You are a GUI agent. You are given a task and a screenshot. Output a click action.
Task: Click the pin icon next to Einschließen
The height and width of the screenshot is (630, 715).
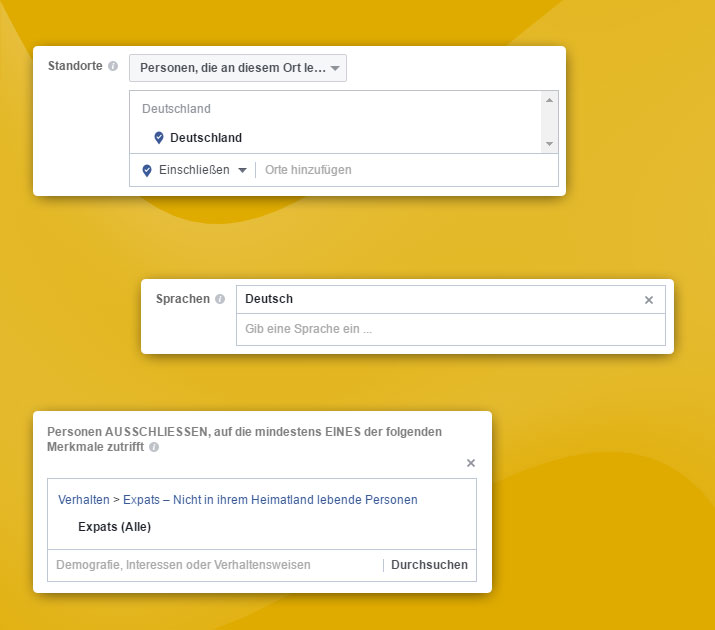pos(147,170)
